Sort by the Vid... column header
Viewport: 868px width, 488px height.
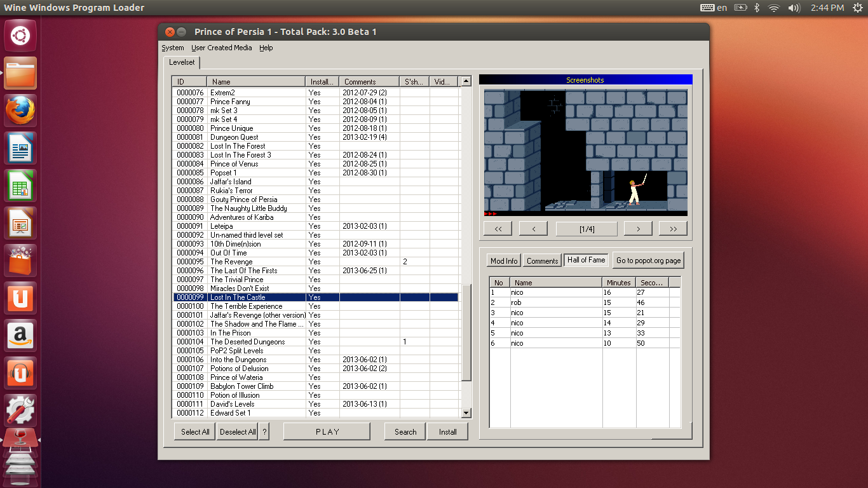[x=444, y=81]
